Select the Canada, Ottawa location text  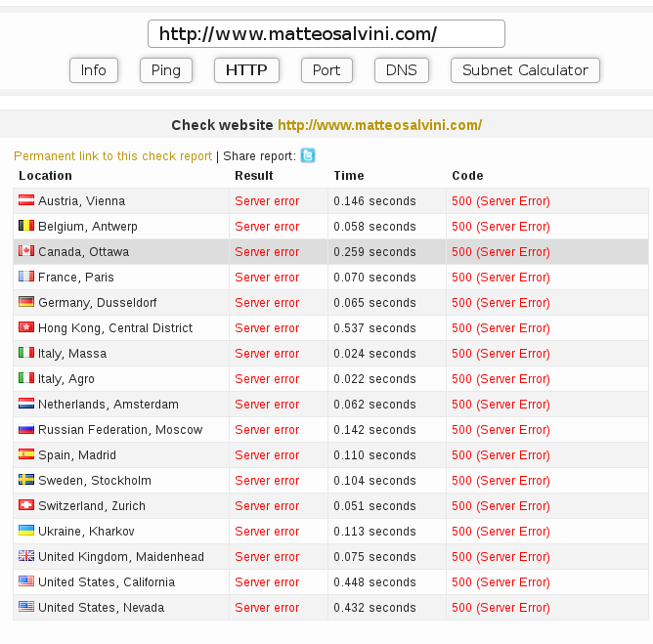tap(84, 252)
